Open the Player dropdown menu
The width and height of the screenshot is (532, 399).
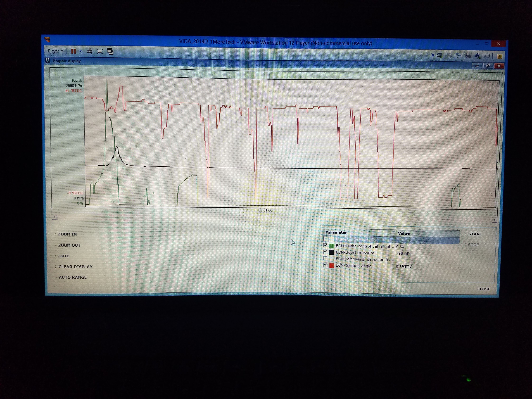click(x=55, y=51)
